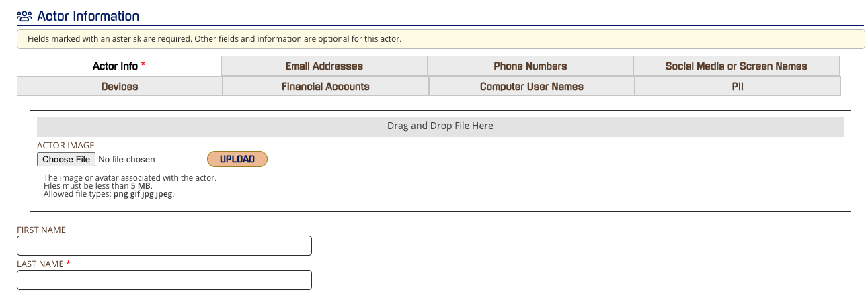The image size is (868, 292).
Task: Click the Actor Information people icon
Action: pyautogui.click(x=24, y=15)
